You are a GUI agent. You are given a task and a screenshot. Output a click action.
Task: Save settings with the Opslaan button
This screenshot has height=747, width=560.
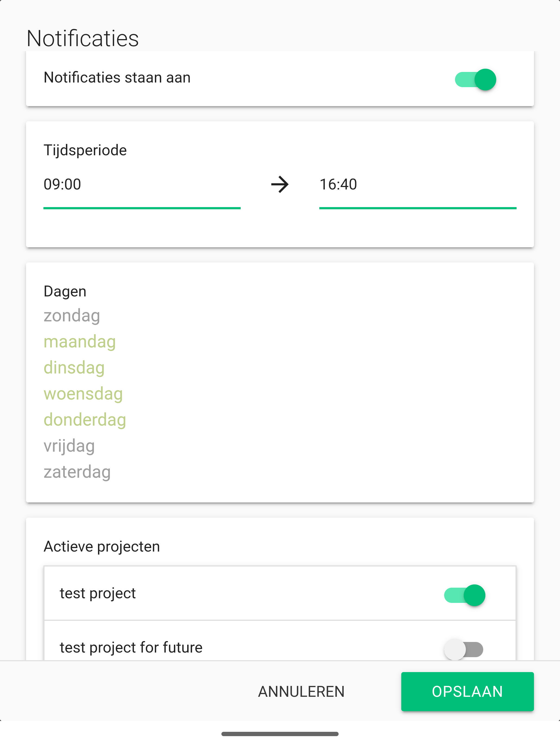[467, 691]
